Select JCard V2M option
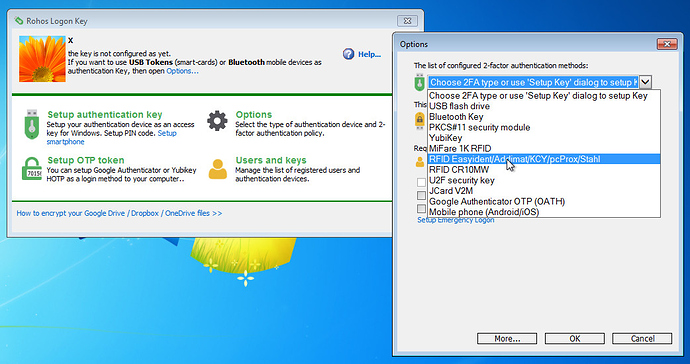The height and width of the screenshot is (364, 690). 544,191
